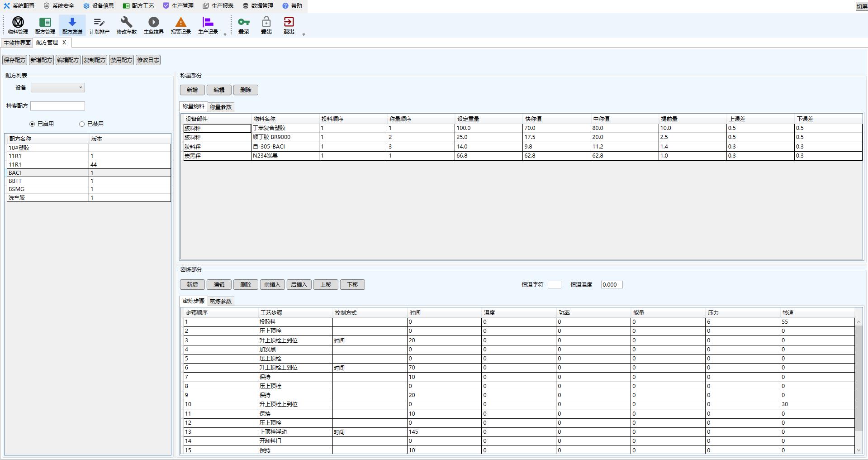
Task: Click 下移 button
Action: tap(352, 285)
